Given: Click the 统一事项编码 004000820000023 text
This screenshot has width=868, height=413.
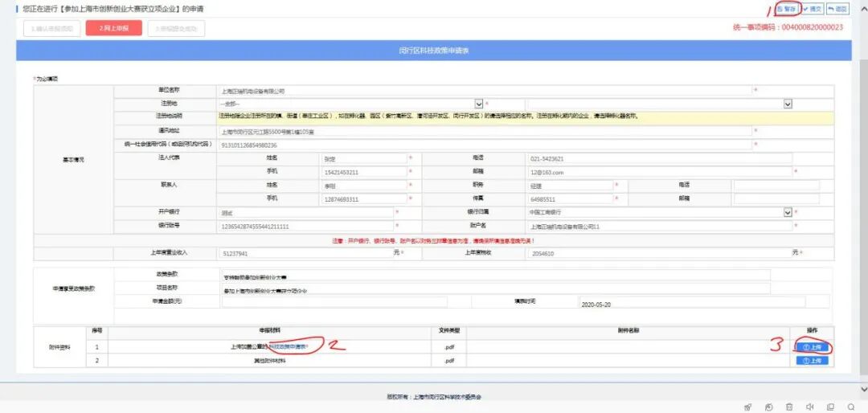Looking at the screenshot, I should tap(788, 27).
